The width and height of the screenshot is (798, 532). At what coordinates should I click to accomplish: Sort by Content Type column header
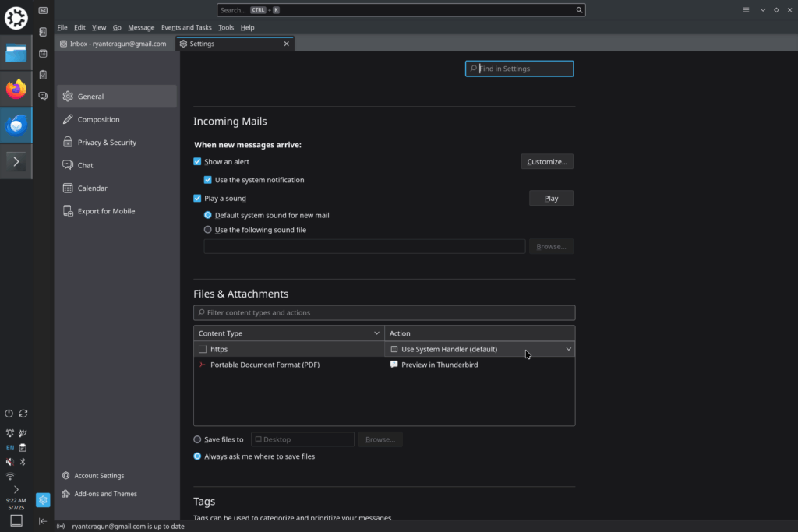[x=289, y=333]
